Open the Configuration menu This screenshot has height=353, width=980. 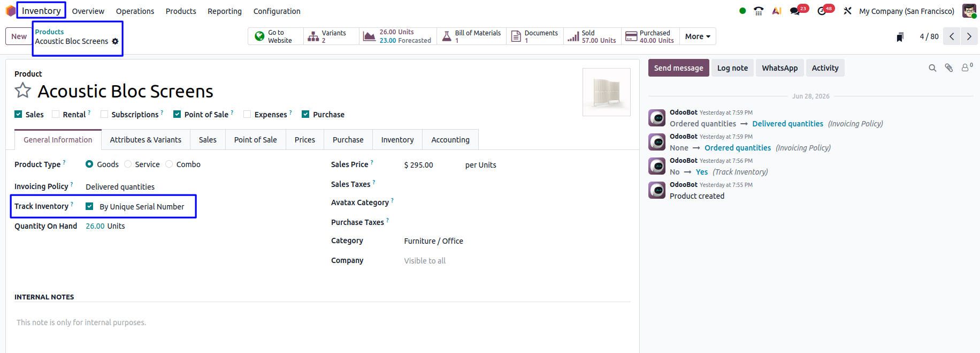pyautogui.click(x=277, y=11)
